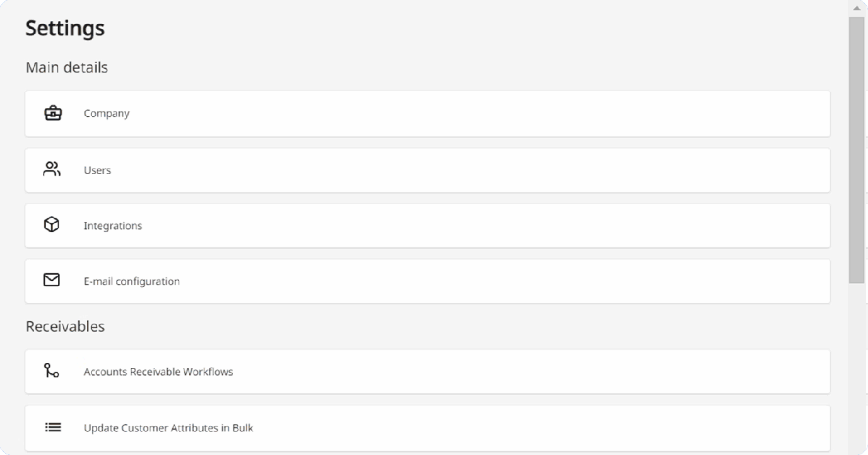Viewport: 868px width, 455px height.
Task: Click the scrollbar track below the thumb
Action: tap(857, 366)
